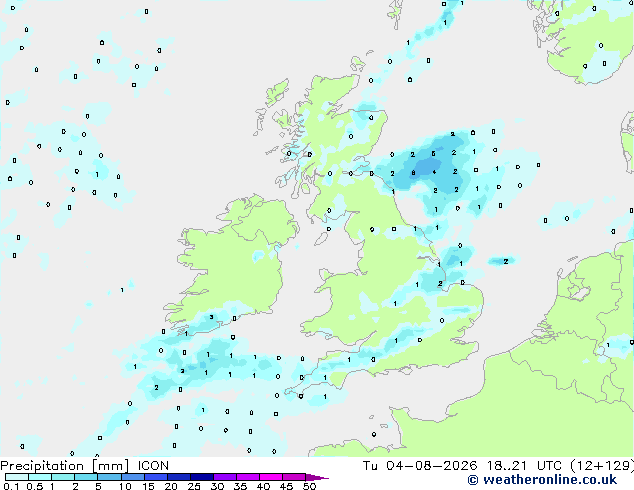Pick the 35–40 mm legend color swatch
This screenshot has width=634, height=490.
click(247, 477)
